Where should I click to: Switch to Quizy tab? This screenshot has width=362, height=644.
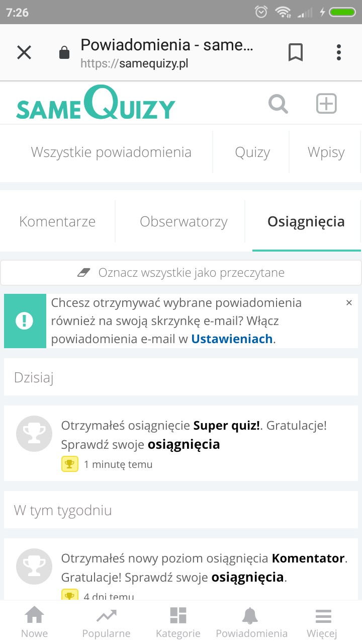(x=252, y=152)
